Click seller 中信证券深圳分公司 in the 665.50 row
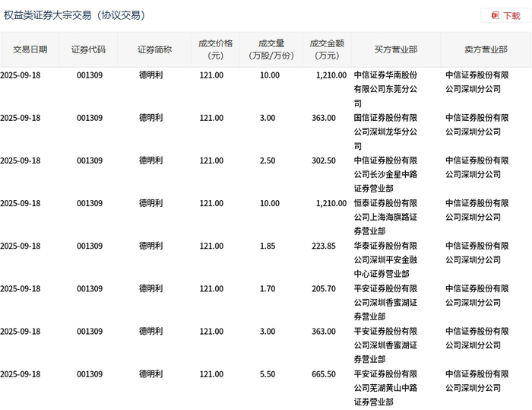 [477, 381]
